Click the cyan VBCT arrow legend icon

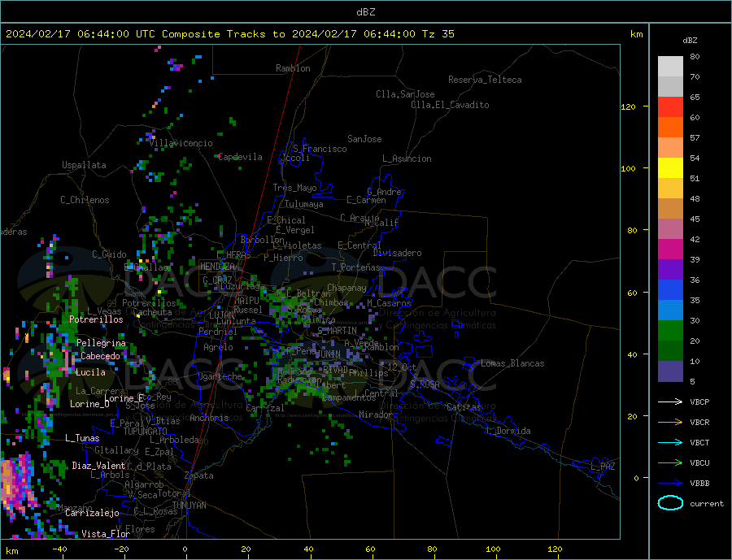(670, 442)
